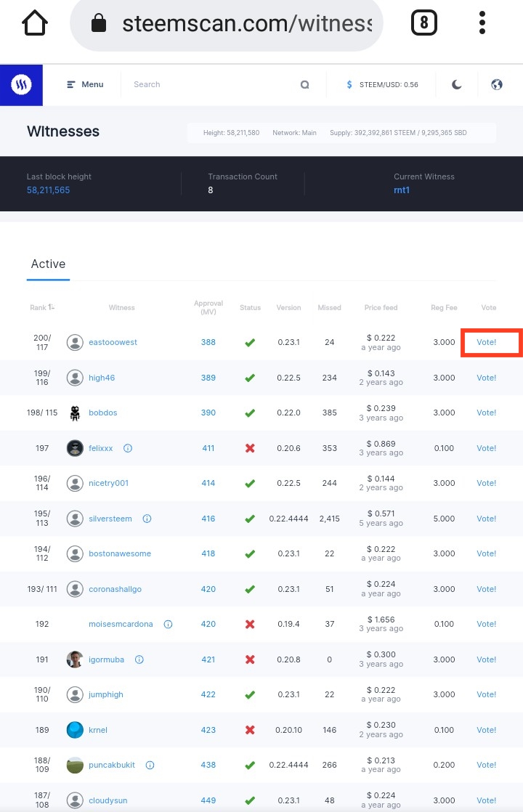Vote for felixxx
This screenshot has height=812, width=523.
click(x=486, y=448)
